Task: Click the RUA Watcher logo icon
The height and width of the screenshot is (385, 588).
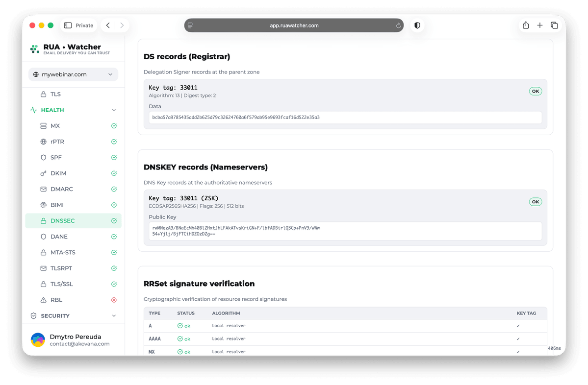Action: pos(34,48)
